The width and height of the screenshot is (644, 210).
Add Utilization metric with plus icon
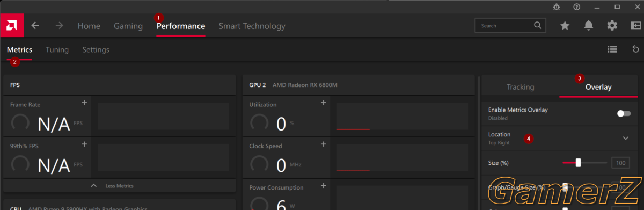(x=323, y=103)
